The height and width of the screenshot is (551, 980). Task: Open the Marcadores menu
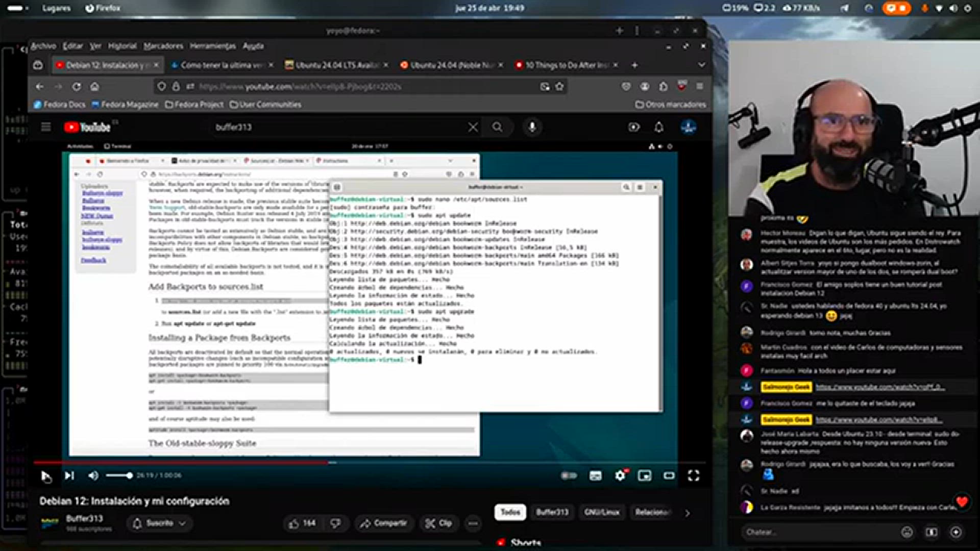tap(163, 46)
